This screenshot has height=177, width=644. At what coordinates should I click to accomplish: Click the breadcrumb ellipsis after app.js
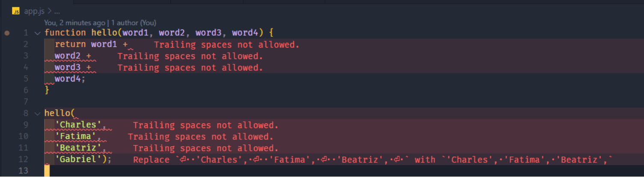[x=57, y=12]
